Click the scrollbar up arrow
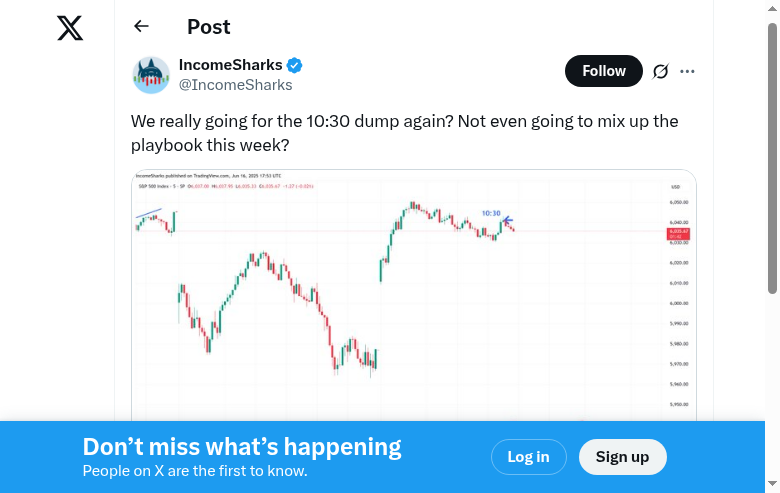This screenshot has height=493, width=780. pos(772,8)
